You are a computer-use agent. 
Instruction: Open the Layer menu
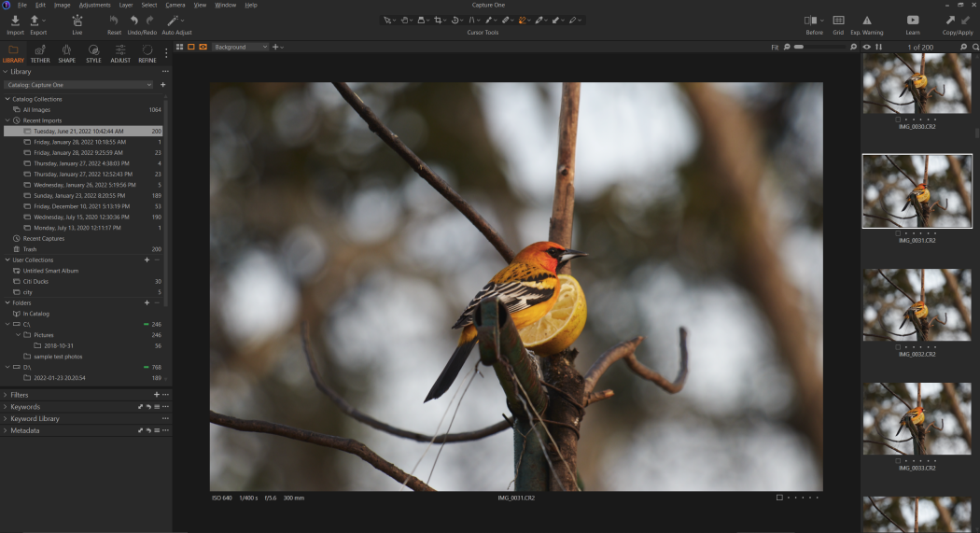126,5
